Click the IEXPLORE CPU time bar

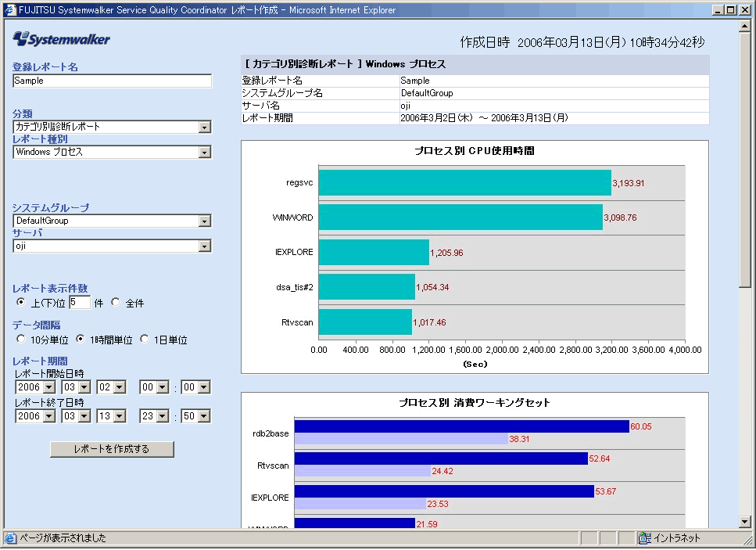click(x=374, y=252)
